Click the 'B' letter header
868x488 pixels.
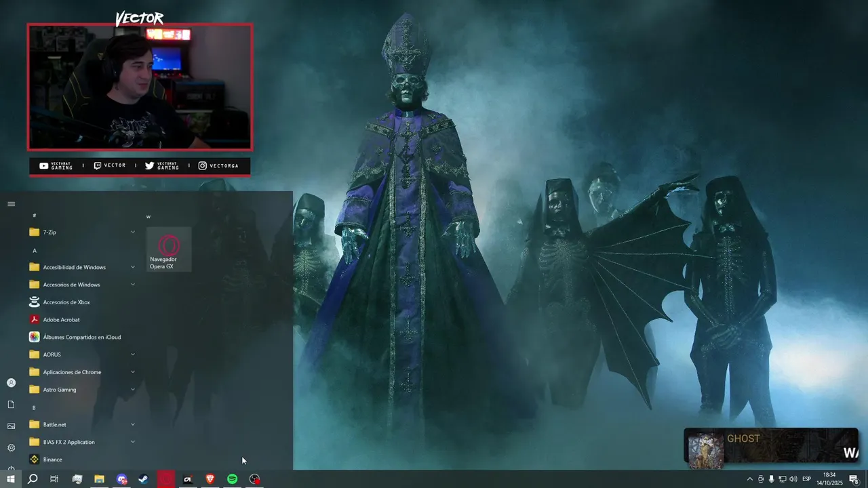[35, 407]
